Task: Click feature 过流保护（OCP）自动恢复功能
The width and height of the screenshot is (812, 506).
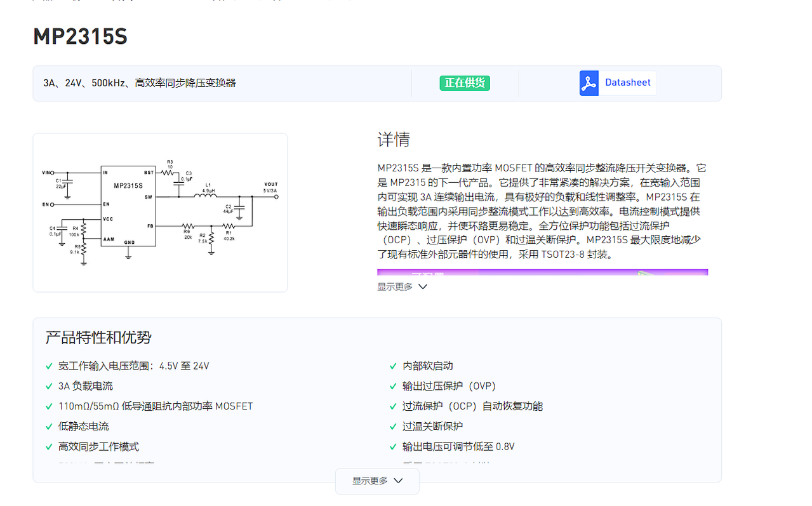Action: (473, 406)
